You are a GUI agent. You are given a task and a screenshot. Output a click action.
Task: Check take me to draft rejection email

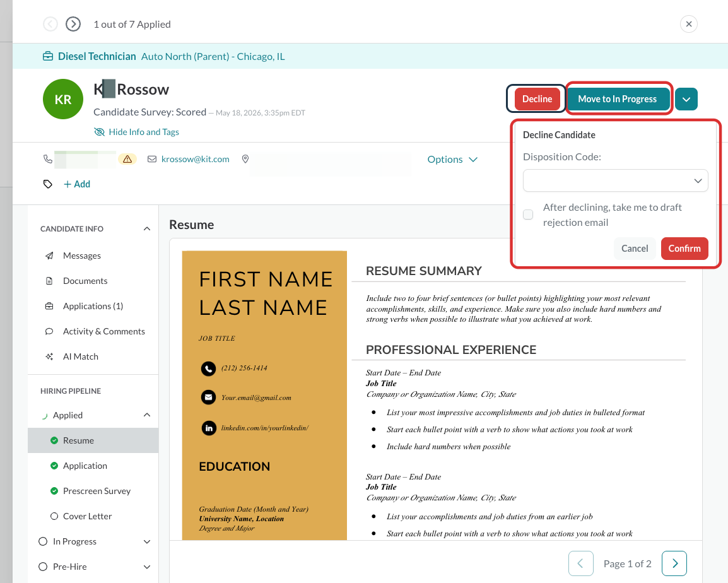(x=528, y=215)
